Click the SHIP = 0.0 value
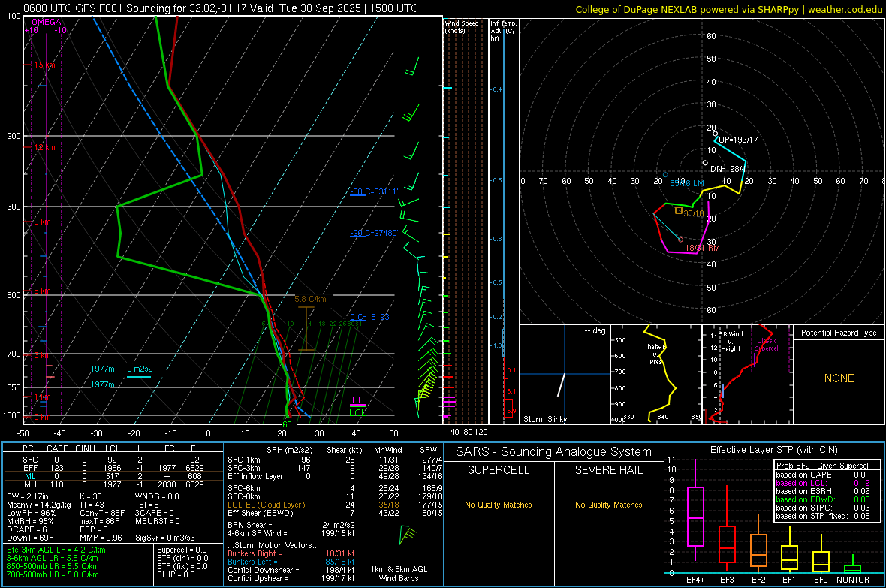Image resolution: width=886 pixels, height=588 pixels. [x=176, y=574]
